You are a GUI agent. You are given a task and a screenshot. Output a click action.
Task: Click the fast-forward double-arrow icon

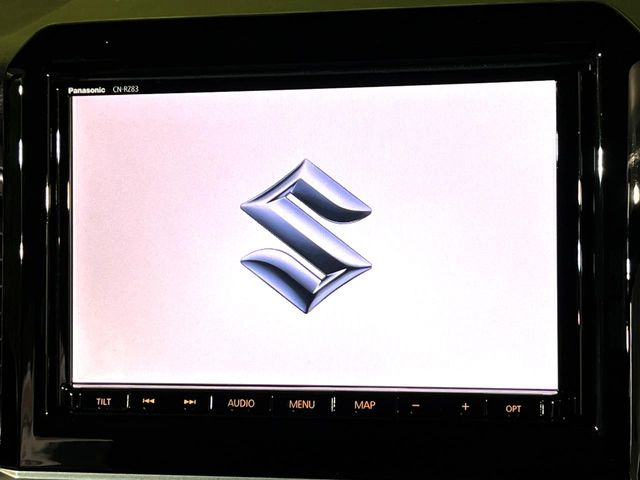tap(190, 402)
